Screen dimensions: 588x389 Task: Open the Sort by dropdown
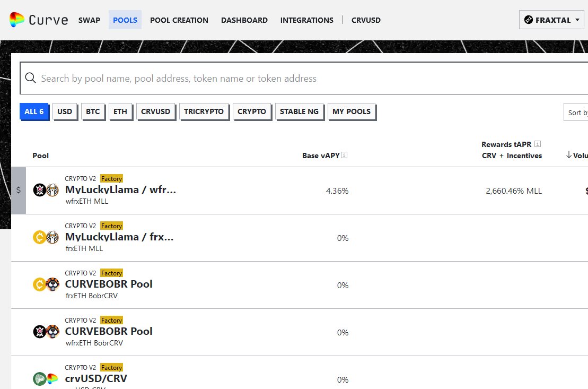click(576, 113)
